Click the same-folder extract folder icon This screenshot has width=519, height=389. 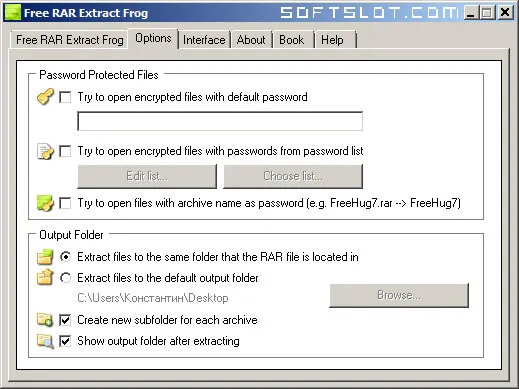coord(45,257)
